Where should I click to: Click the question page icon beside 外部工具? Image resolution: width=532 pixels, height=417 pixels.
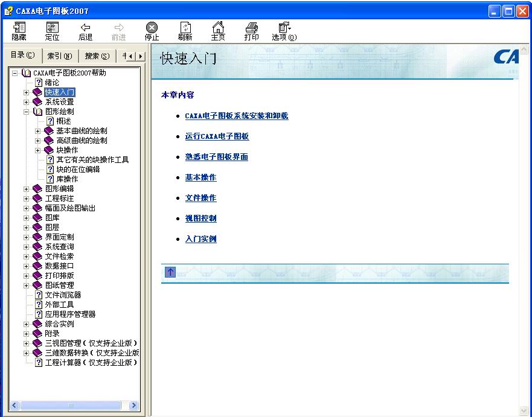click(x=39, y=304)
